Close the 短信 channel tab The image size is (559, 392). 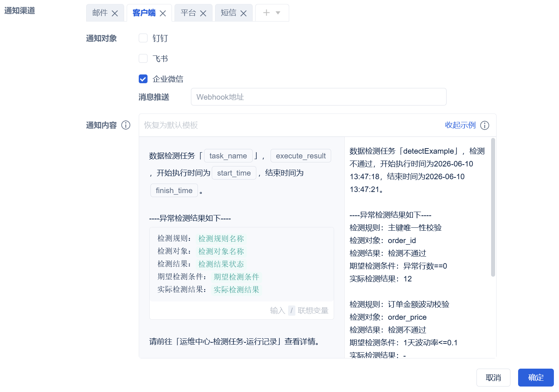tap(244, 13)
